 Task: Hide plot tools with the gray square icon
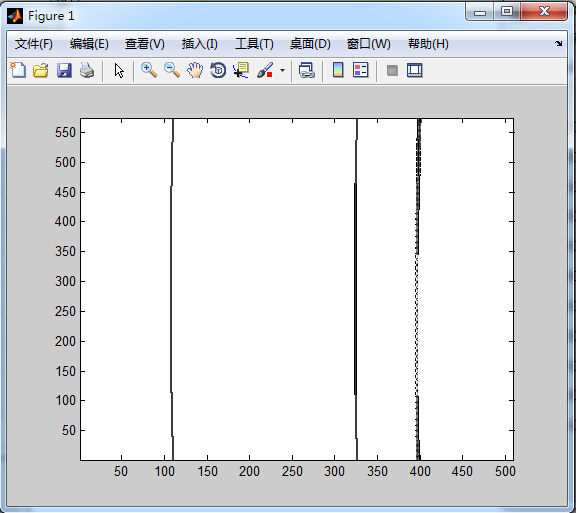pos(392,70)
